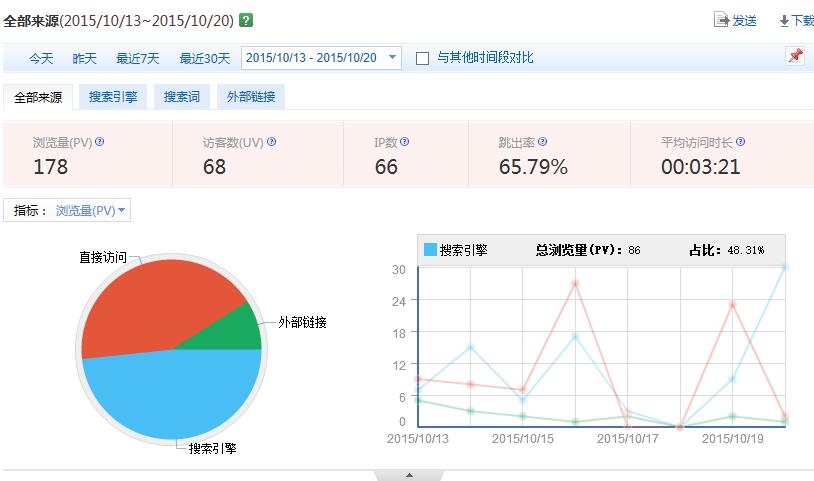Screen dimensions: 814x481
Task: Expand the panel using bottom arrow handle
Action: 409,475
